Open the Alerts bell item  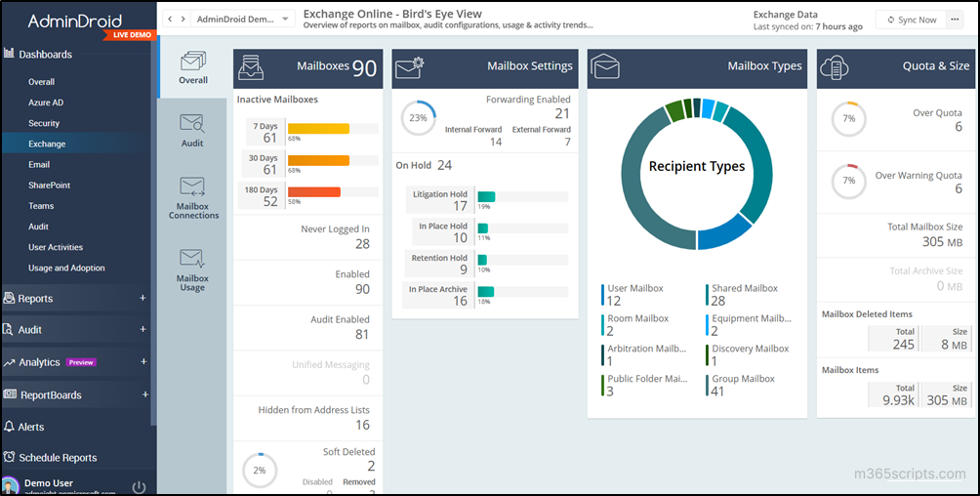click(30, 427)
